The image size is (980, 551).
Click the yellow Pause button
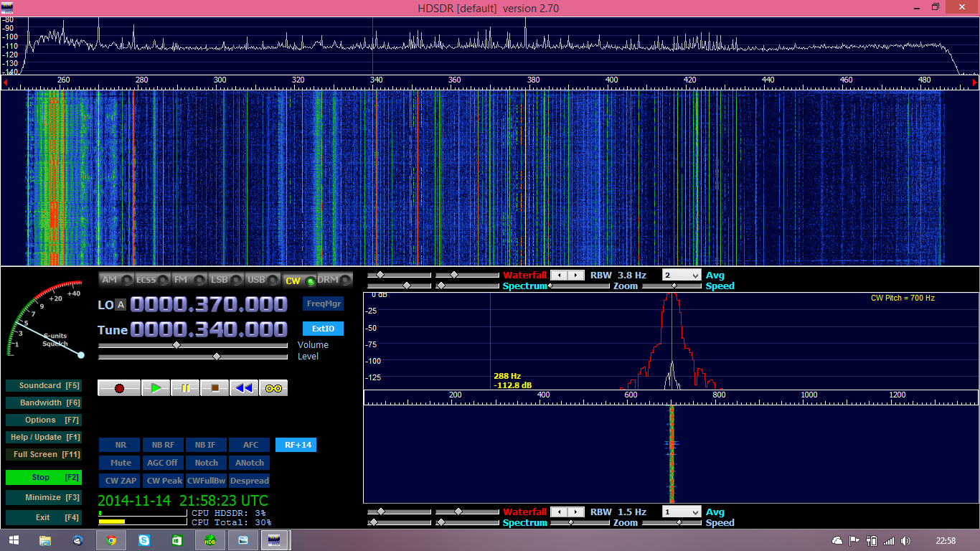tap(185, 388)
